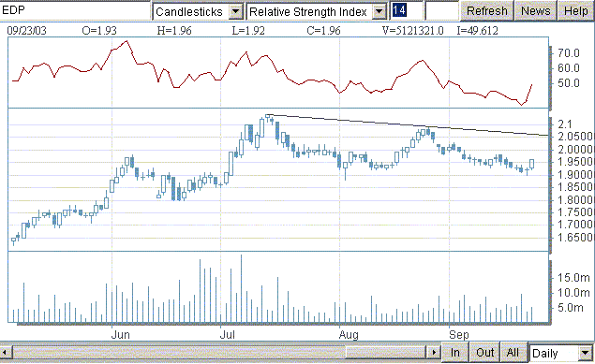Viewport: 595px width, 364px height.
Task: Click the H=1.96 high value
Action: 174,31
